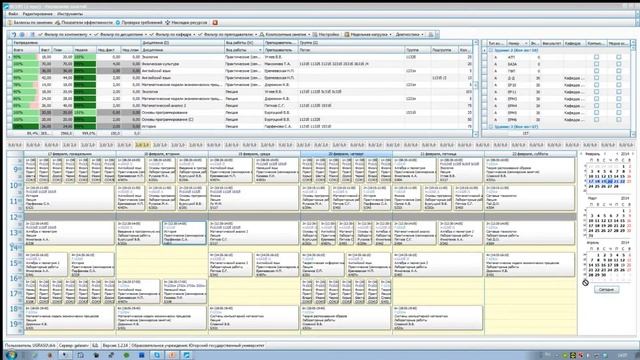Image resolution: width=640 pixels, height=360 pixels.
Task: Click the orange taskbar application icon
Action: pos(172,356)
